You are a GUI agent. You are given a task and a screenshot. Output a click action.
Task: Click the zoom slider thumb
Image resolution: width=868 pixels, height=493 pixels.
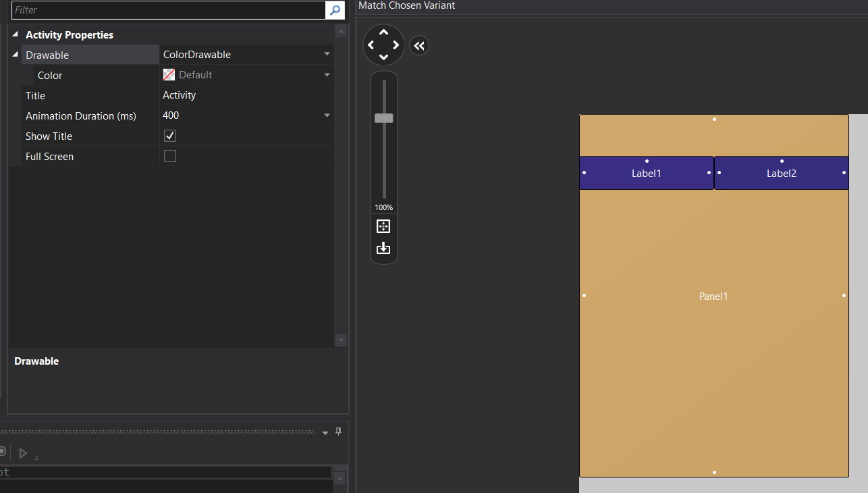click(x=384, y=118)
